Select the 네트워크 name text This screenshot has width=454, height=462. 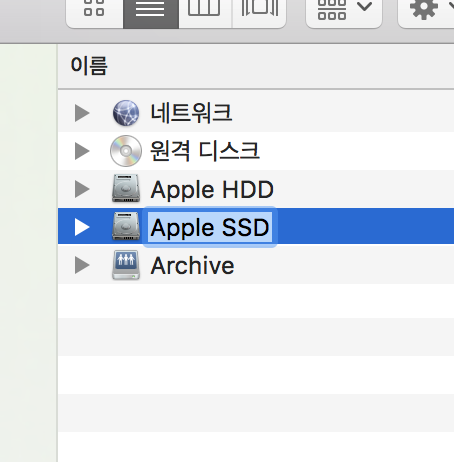(x=191, y=113)
